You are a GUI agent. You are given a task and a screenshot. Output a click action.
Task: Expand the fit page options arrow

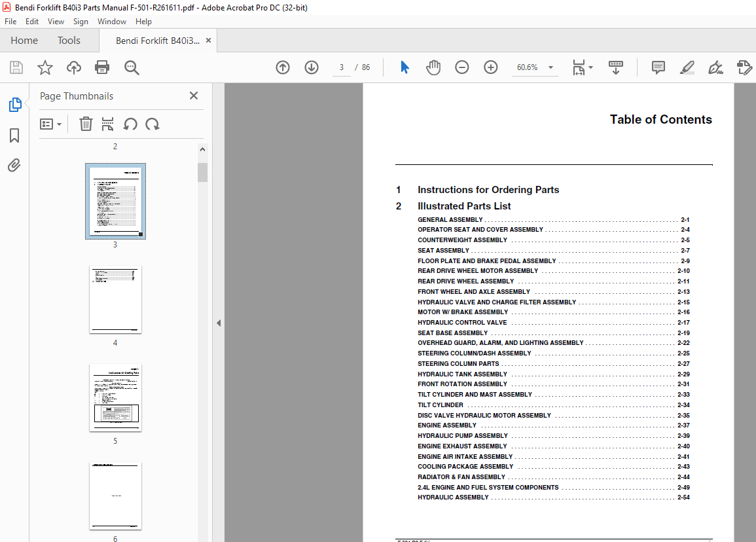pyautogui.click(x=590, y=67)
